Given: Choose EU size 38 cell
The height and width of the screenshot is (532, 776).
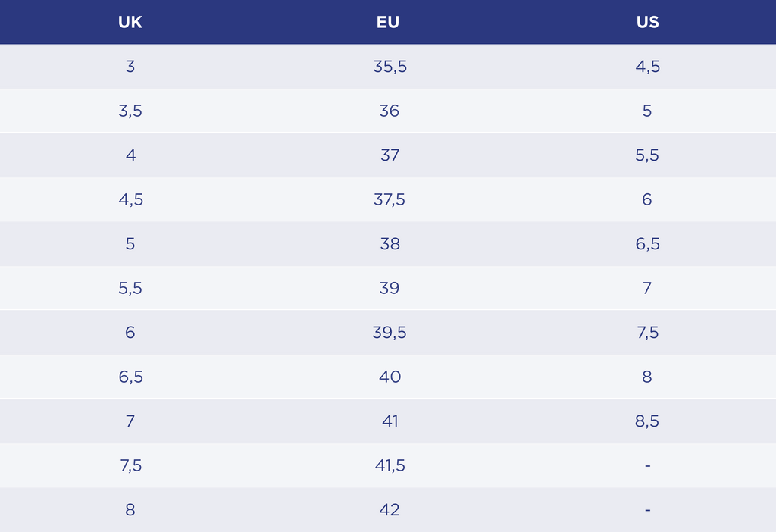Looking at the screenshot, I should tap(390, 244).
